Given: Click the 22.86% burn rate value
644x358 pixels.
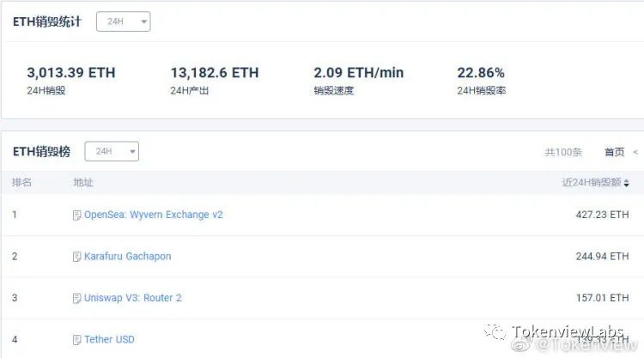Looking at the screenshot, I should tap(481, 73).
